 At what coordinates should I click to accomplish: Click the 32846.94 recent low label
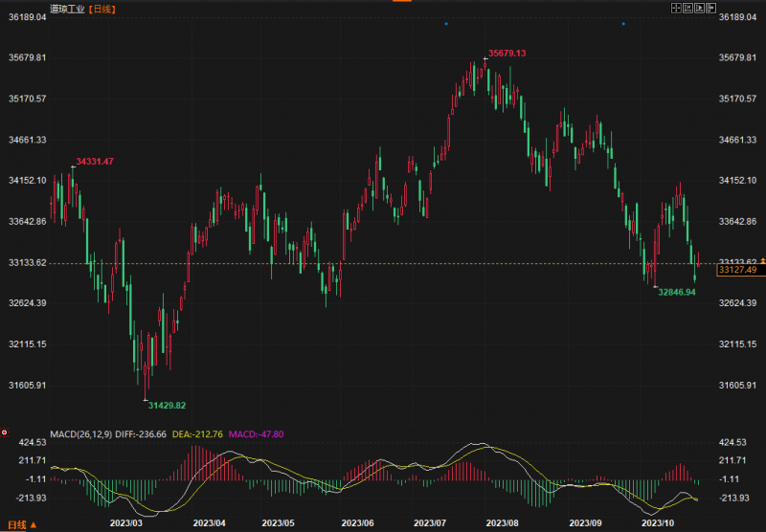(x=676, y=292)
